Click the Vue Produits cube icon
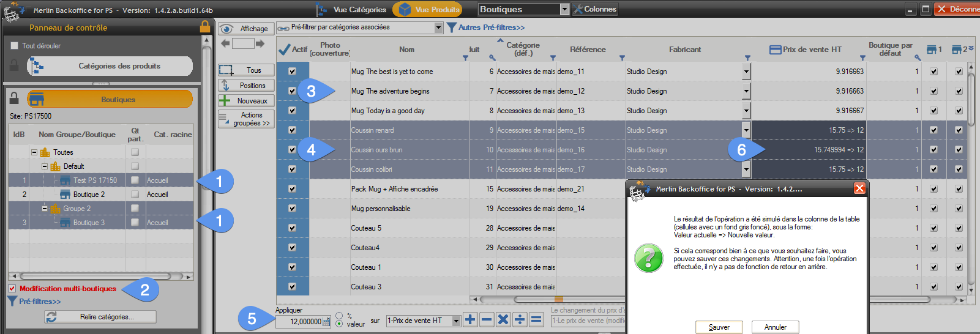The image size is (980, 334). pyautogui.click(x=405, y=9)
